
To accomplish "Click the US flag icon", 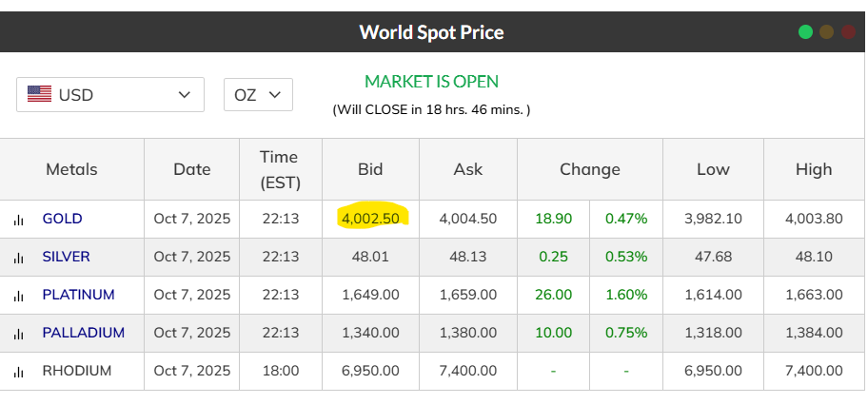I will point(39,94).
